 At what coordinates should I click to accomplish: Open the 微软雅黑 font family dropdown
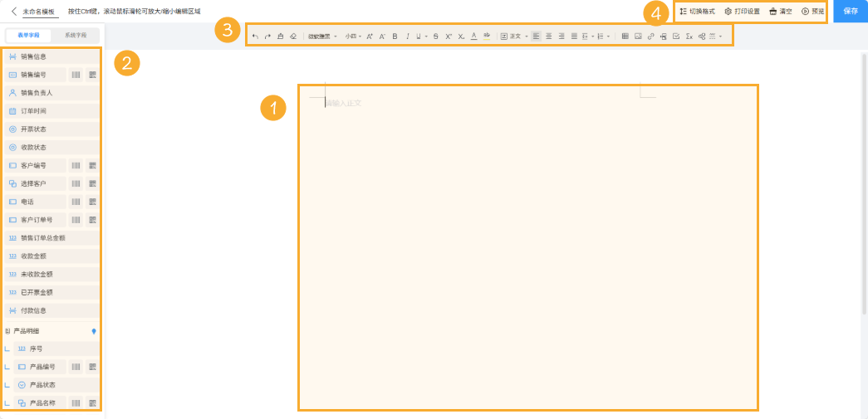(x=321, y=37)
